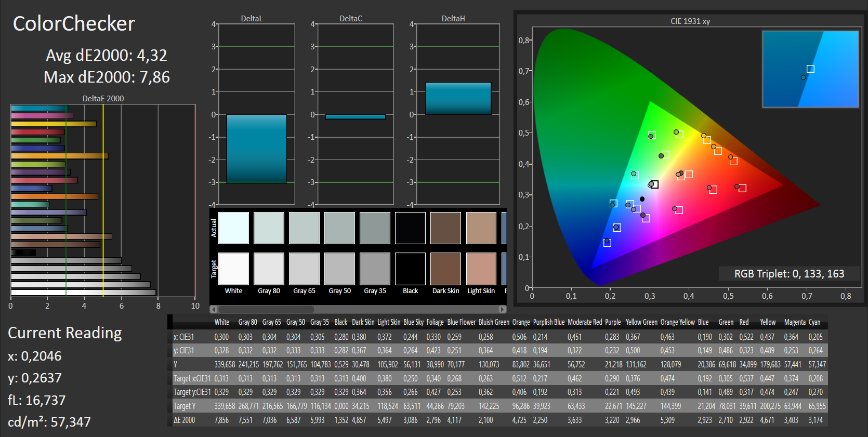Select the Actual Light Skin swatch

(x=481, y=228)
